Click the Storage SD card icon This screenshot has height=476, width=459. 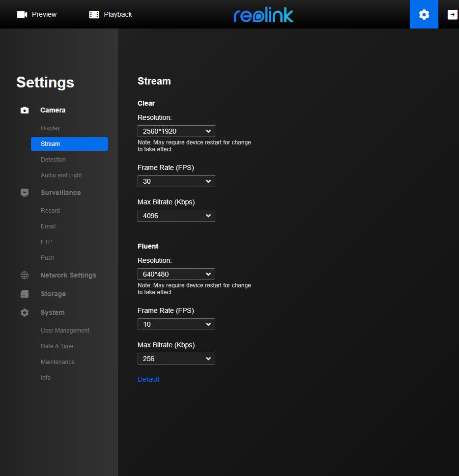(25, 294)
